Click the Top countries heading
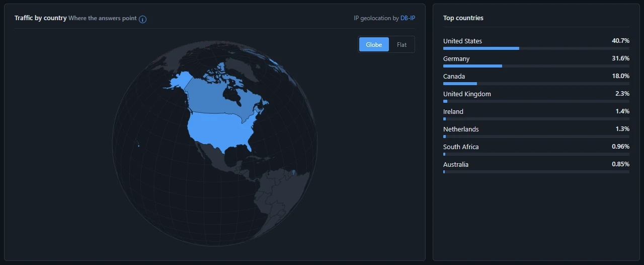644x265 pixels. tap(463, 18)
